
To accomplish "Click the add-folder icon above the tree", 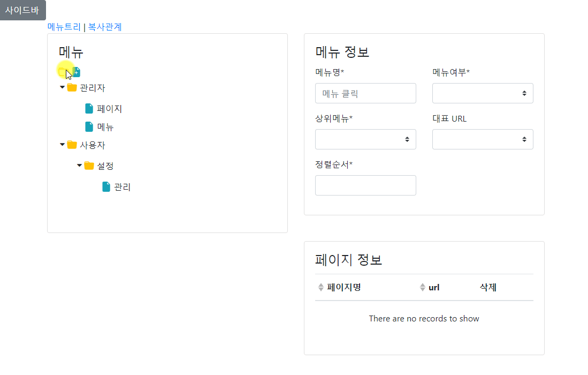I will point(64,71).
